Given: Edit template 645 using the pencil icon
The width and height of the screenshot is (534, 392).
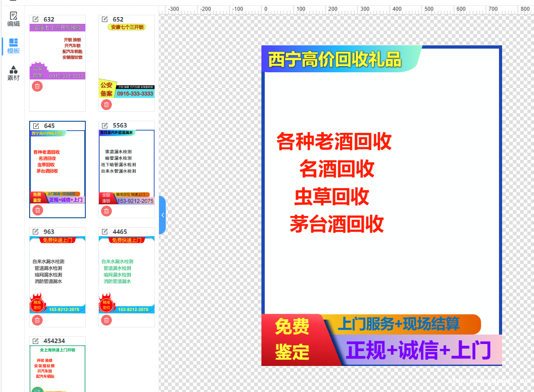Looking at the screenshot, I should coord(36,125).
